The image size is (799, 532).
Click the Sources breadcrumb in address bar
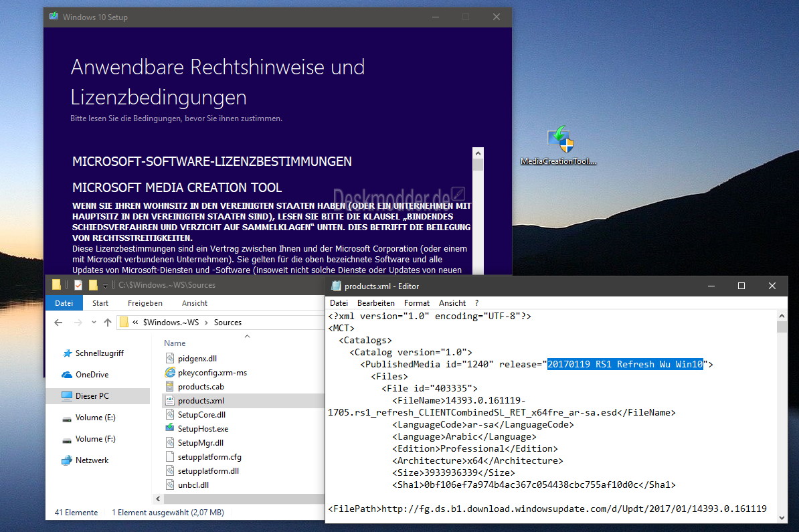click(x=228, y=323)
